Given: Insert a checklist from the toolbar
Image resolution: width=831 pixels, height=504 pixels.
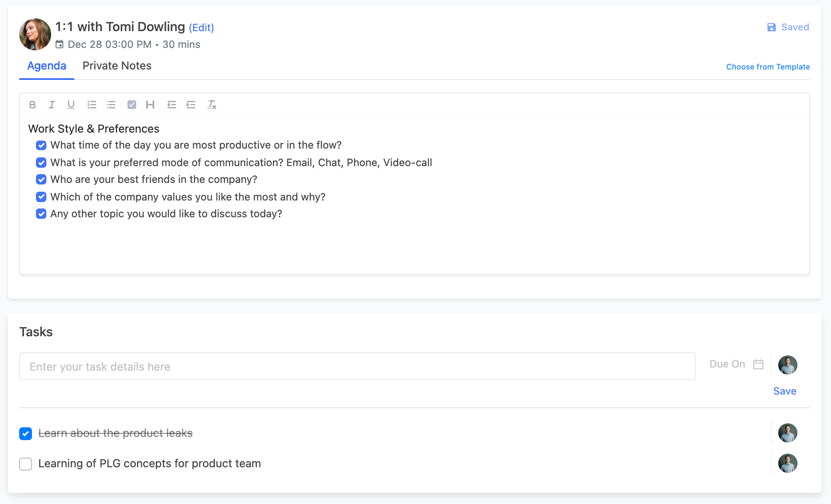Looking at the screenshot, I should (x=132, y=105).
